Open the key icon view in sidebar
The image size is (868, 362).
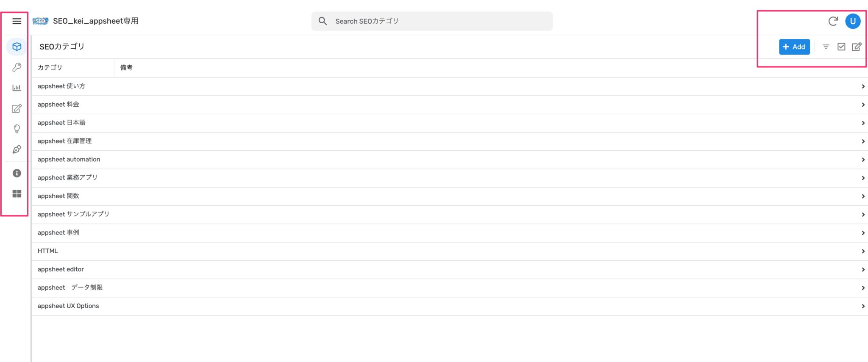coord(17,67)
